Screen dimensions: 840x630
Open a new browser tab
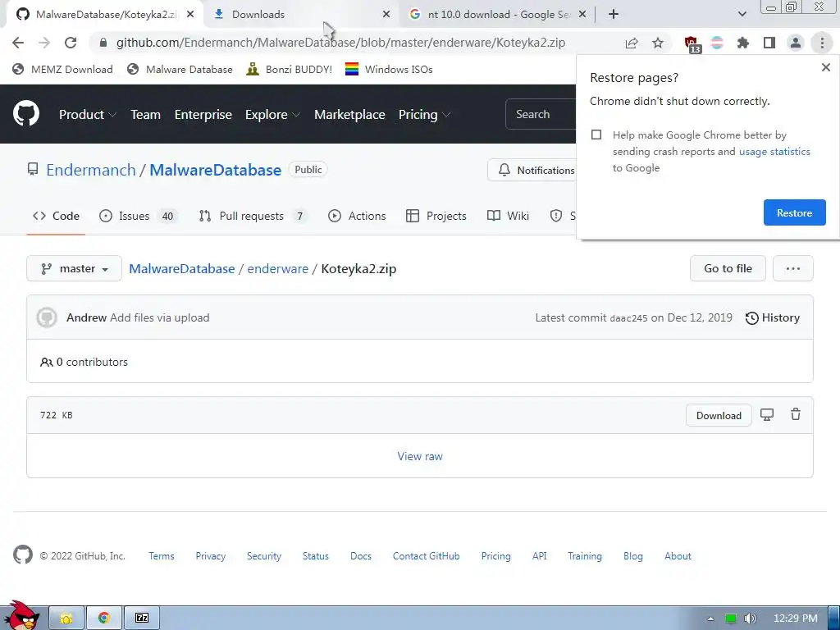pyautogui.click(x=614, y=15)
